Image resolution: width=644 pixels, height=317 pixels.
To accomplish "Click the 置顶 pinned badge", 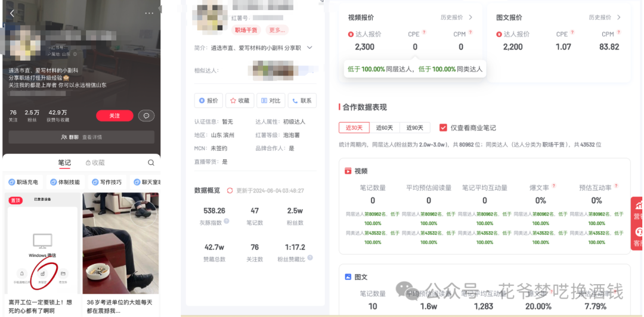I will (16, 200).
